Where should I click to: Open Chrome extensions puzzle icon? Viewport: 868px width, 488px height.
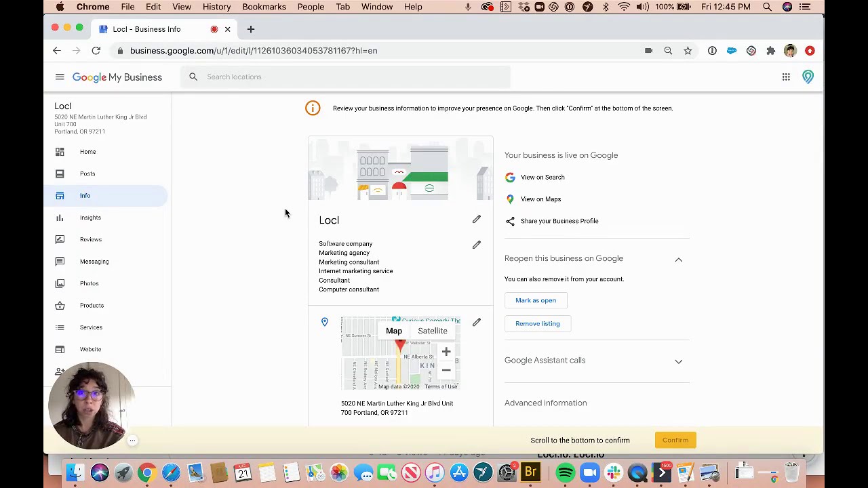click(771, 51)
